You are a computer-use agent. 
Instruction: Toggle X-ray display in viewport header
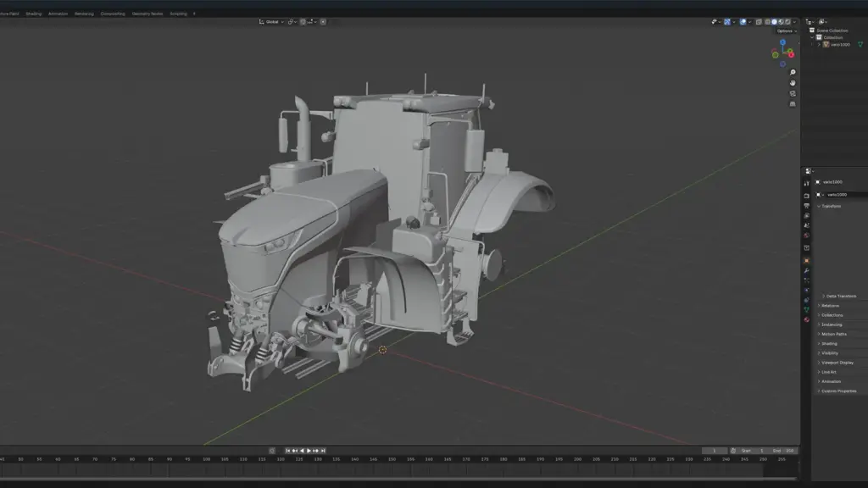click(x=759, y=22)
